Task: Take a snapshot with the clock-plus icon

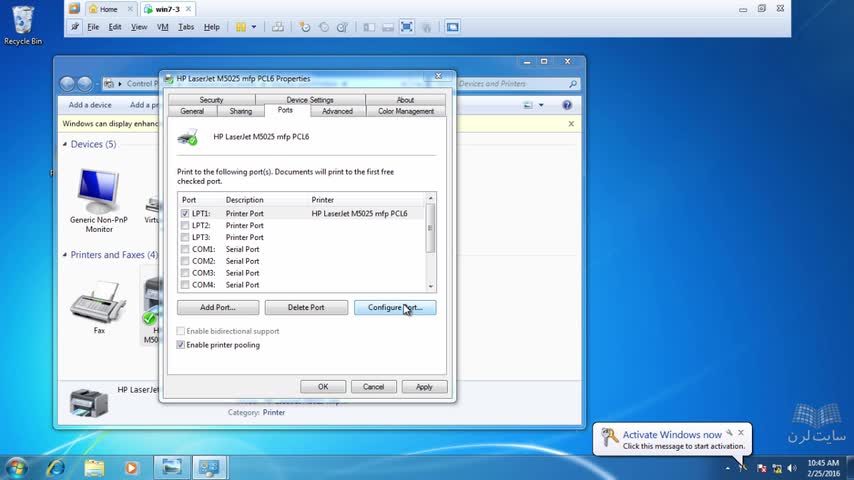Action: tap(305, 27)
